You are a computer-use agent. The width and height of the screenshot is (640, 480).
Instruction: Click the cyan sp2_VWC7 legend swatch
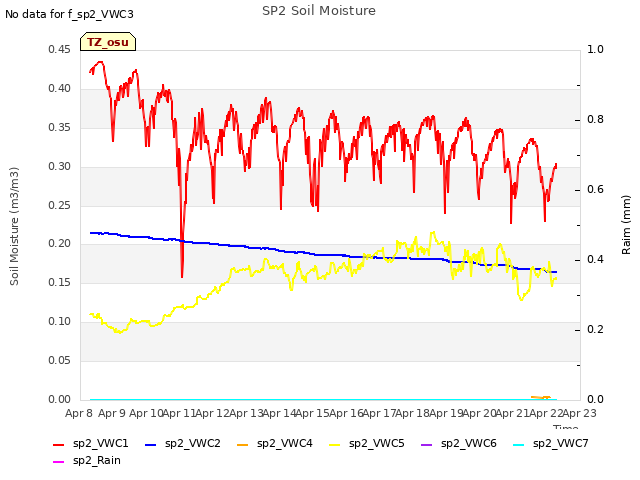coord(519,444)
